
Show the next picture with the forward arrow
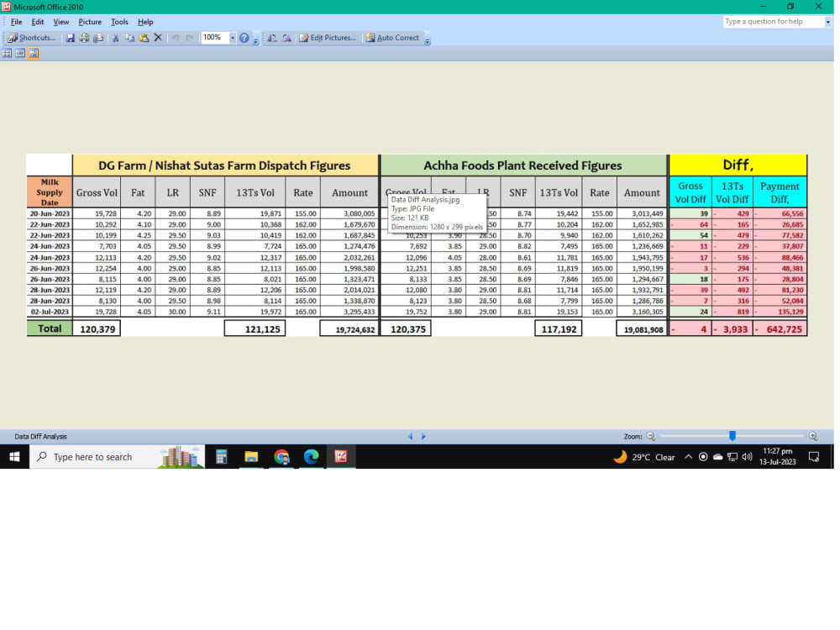[x=424, y=436]
